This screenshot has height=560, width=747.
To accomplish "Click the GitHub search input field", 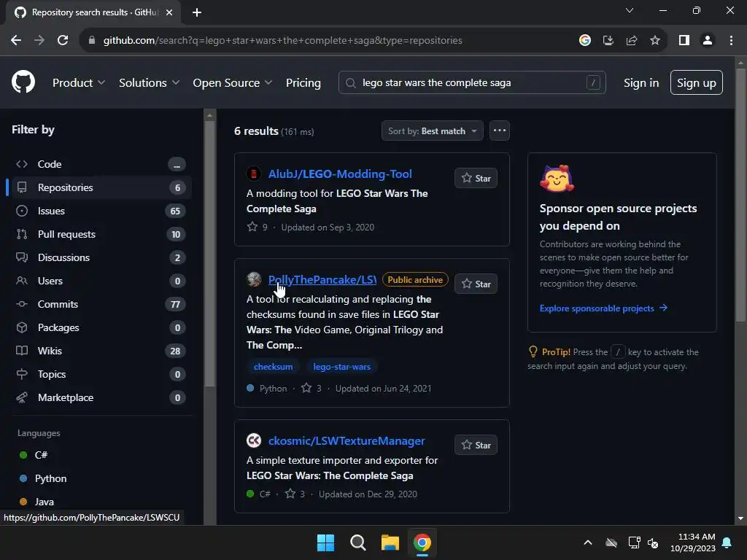I will point(472,83).
